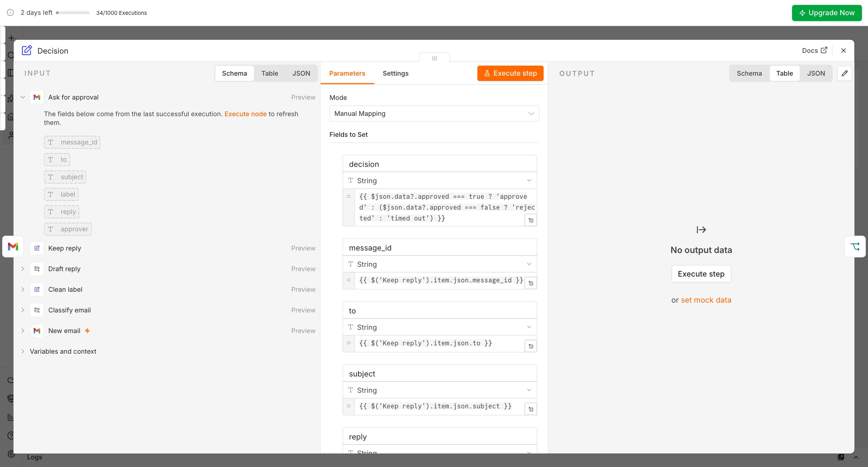
Task: Click the info icon near days left
Action: [x=10, y=13]
